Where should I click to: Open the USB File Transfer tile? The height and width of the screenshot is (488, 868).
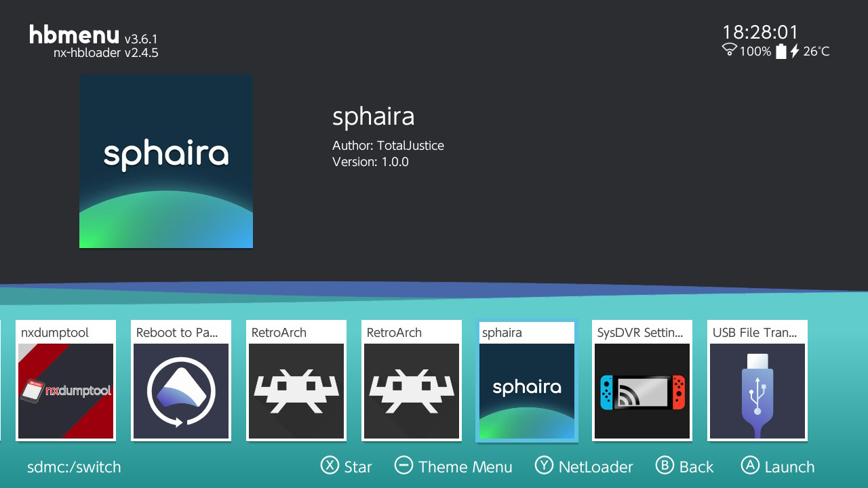(757, 380)
